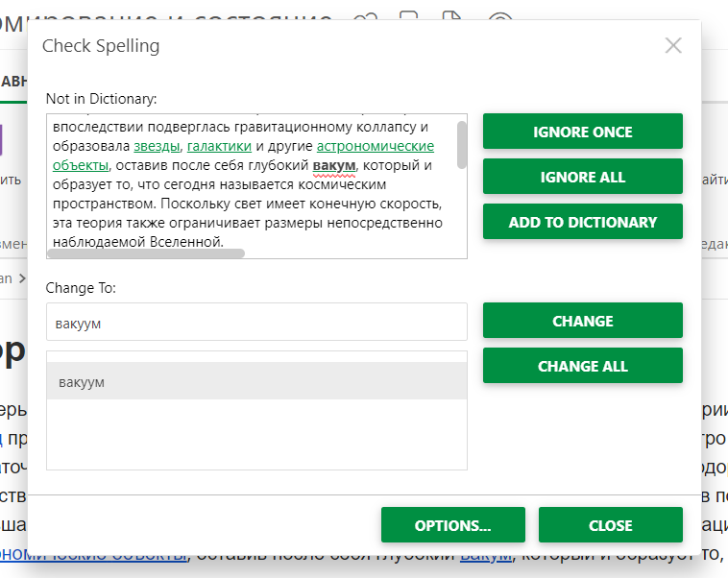Click the horizontal scrollbar under the text

[x=149, y=253]
